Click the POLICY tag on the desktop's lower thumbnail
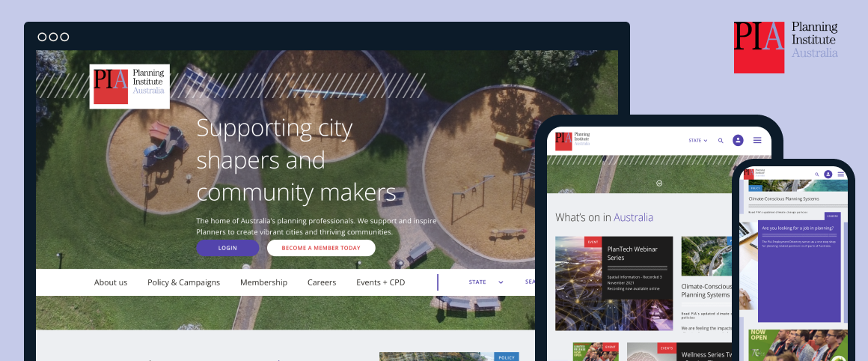 tap(507, 358)
